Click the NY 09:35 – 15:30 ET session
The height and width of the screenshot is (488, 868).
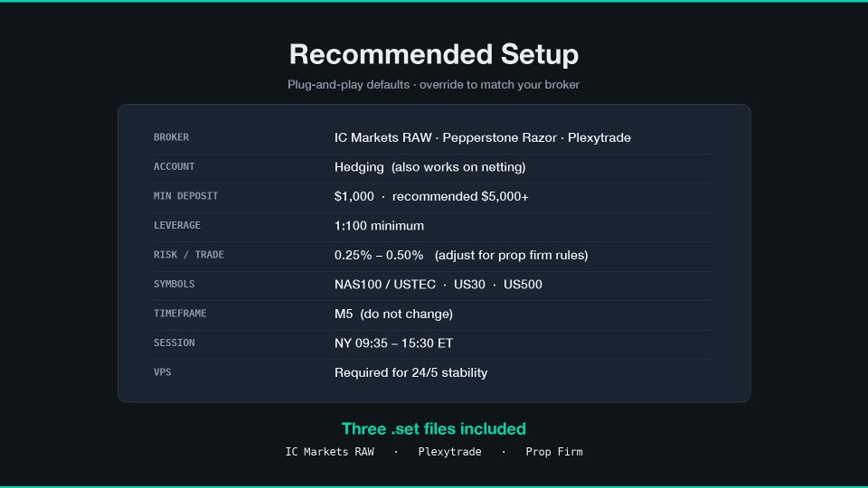click(x=393, y=343)
